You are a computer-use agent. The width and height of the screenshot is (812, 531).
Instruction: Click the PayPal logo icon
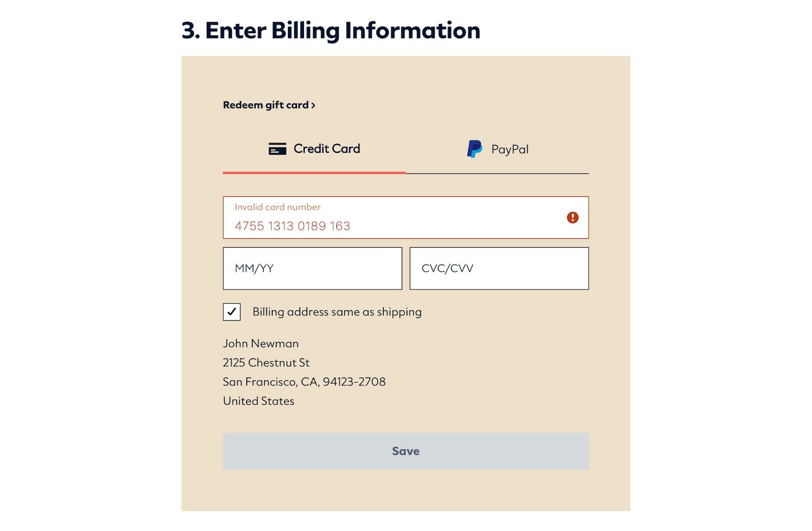[x=474, y=149]
